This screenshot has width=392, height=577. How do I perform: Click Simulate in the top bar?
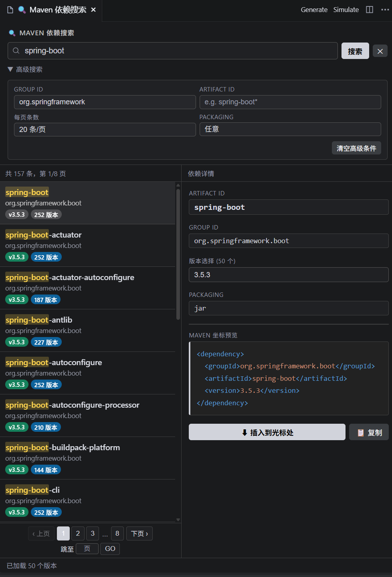pyautogui.click(x=346, y=10)
